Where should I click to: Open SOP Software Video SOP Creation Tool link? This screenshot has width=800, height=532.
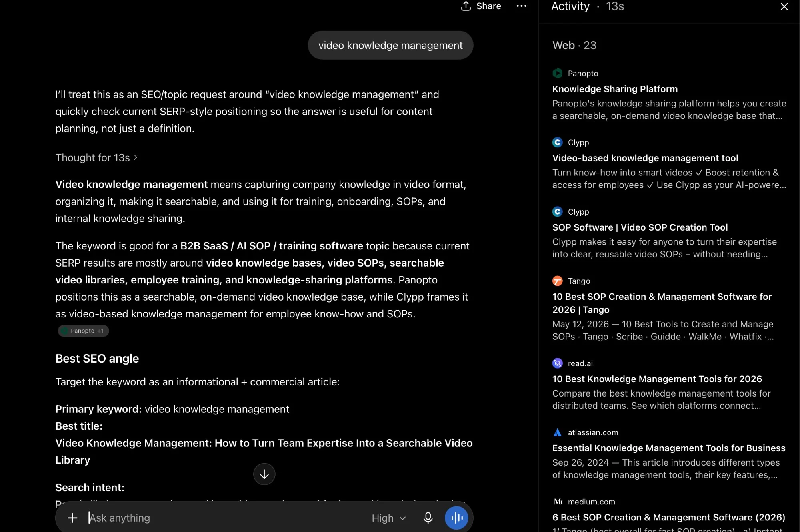coord(640,227)
